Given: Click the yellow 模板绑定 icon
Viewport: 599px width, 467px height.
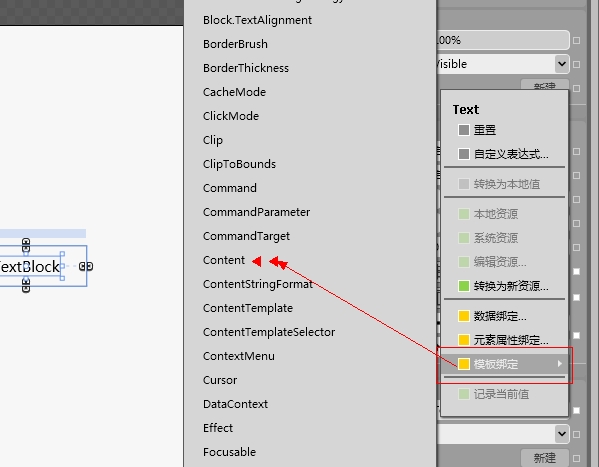Looking at the screenshot, I should point(464,364).
